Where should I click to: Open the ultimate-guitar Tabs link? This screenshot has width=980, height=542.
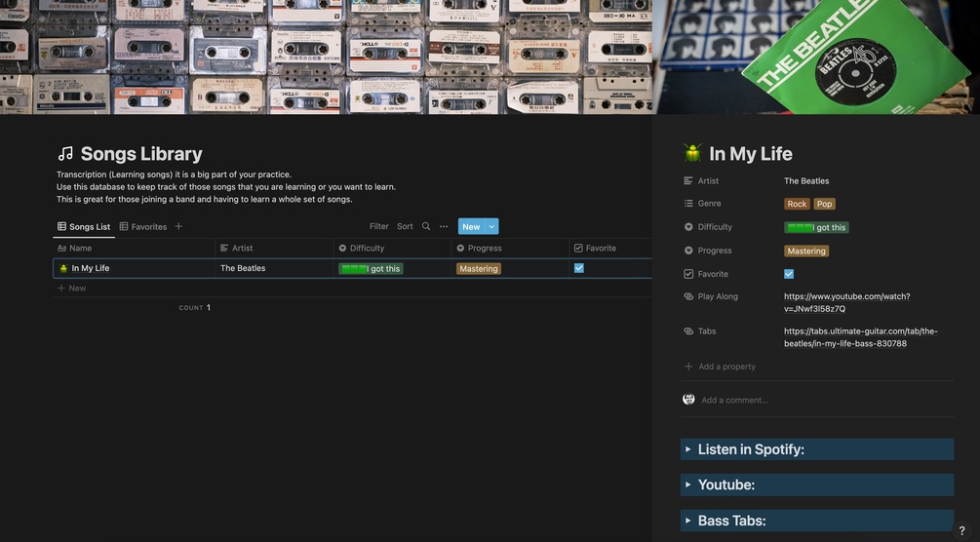(861, 337)
